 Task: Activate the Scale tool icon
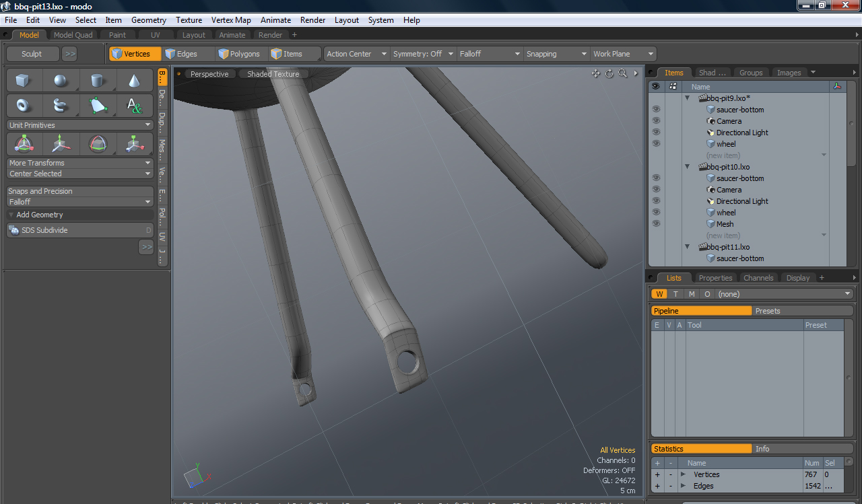click(x=134, y=143)
